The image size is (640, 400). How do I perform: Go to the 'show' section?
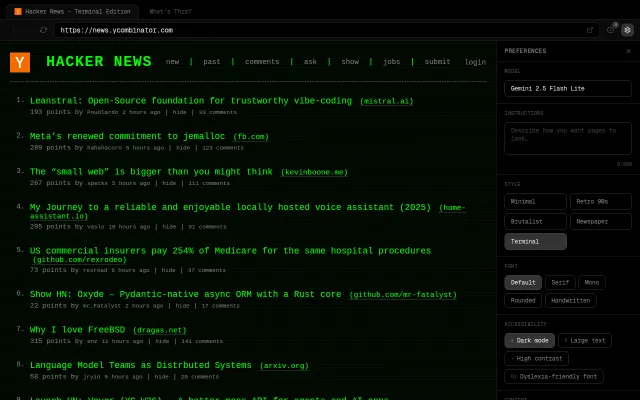coord(350,62)
